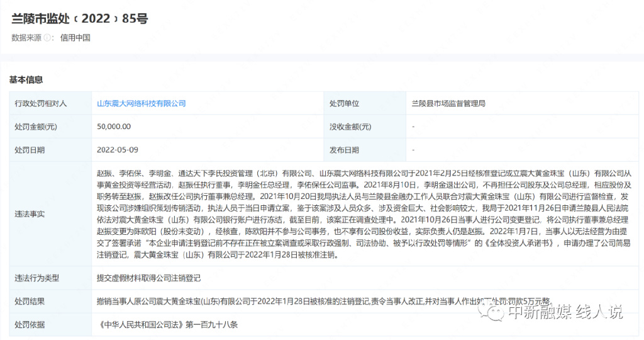The width and height of the screenshot is (644, 340).
Task: Click the 违法行为类型 label cell
Action: [37, 278]
